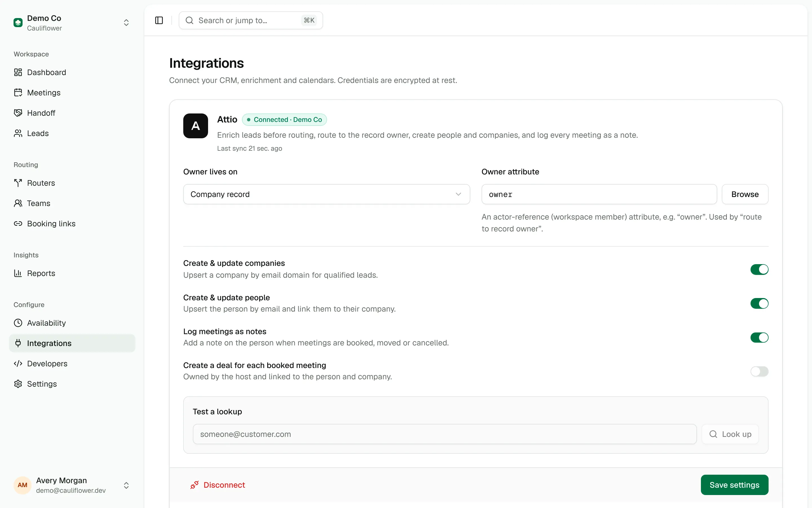The image size is (812, 508).
Task: Turn off Create & update people switch
Action: pyautogui.click(x=759, y=303)
